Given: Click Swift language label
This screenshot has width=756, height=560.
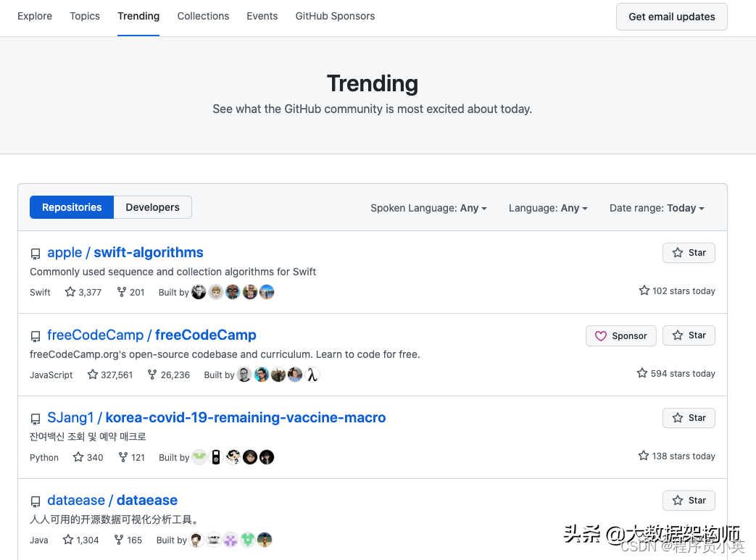Looking at the screenshot, I should tap(40, 293).
